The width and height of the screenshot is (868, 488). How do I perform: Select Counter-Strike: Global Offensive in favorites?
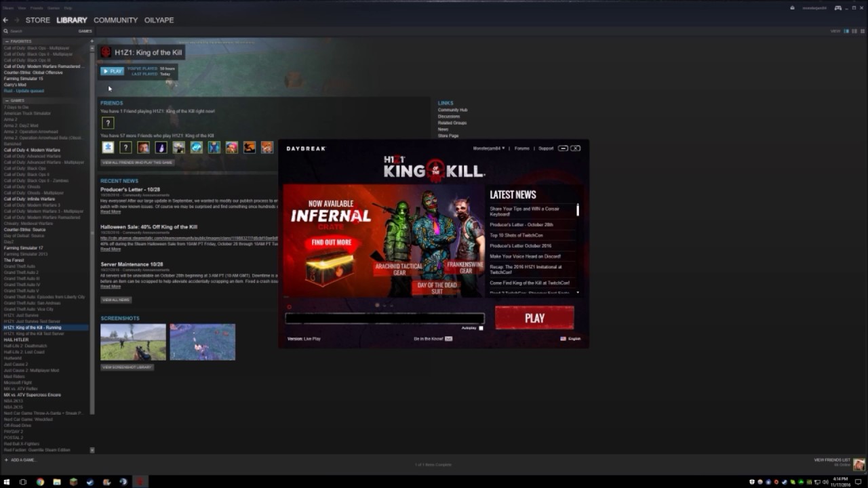[33, 73]
